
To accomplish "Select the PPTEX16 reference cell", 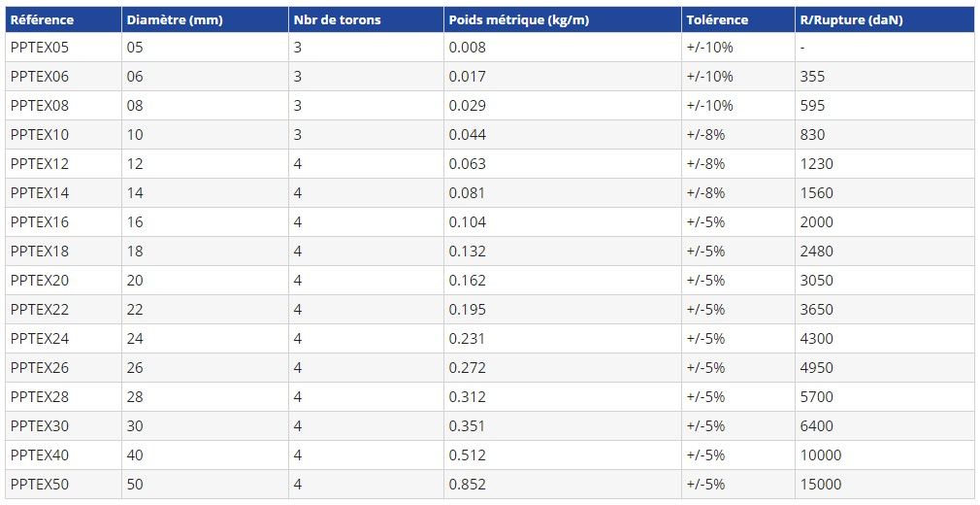I will (40, 221).
